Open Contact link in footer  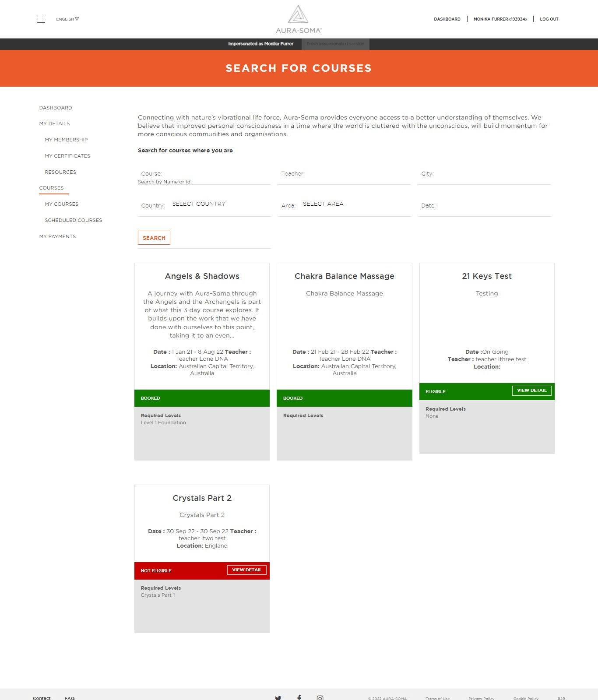42,698
